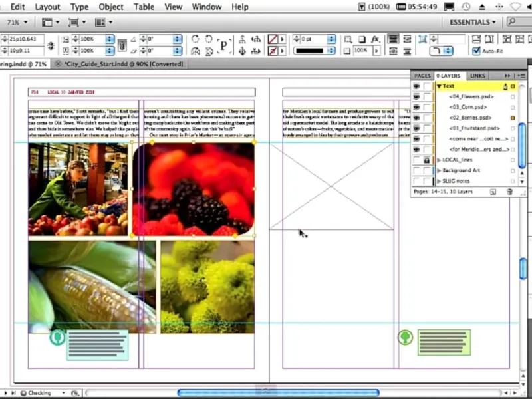Viewport: 532px width, 399px height.
Task: Click Fit Content to Frame icon
Action: point(507,39)
